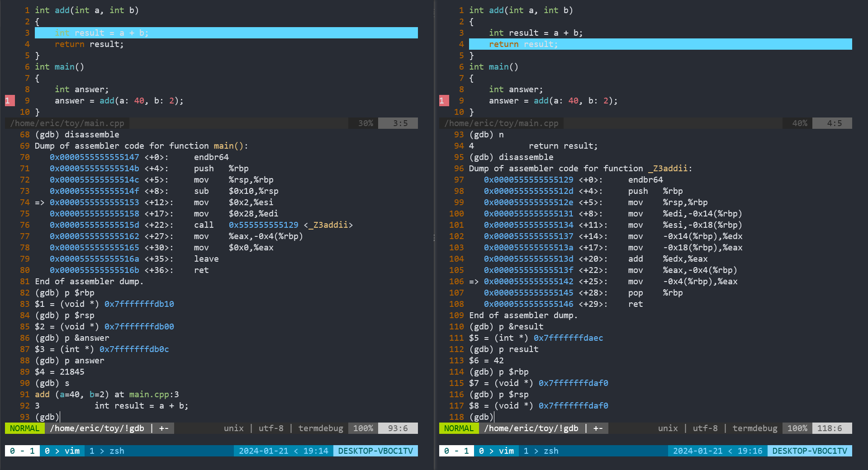This screenshot has height=470, width=868.
Task: Click the NORMAL mode indicator in left pane
Action: point(25,428)
